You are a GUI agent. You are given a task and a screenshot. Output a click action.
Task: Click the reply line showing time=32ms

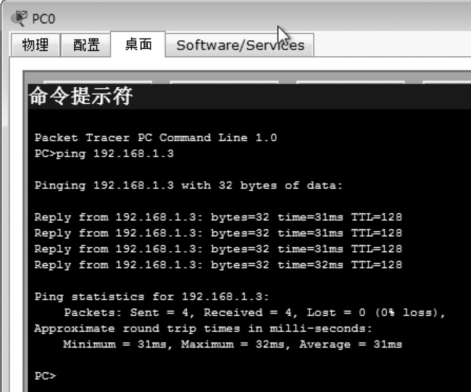click(x=218, y=265)
